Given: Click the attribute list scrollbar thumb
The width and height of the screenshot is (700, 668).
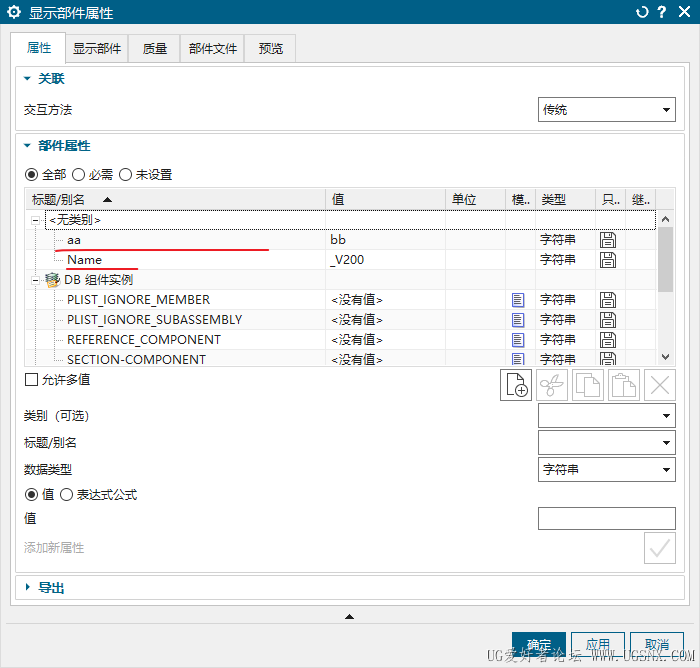Looking at the screenshot, I should (665, 259).
